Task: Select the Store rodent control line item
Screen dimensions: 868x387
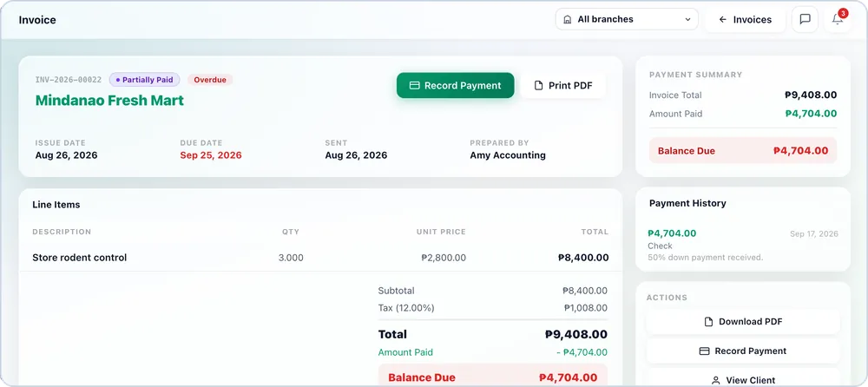Action: click(x=79, y=258)
